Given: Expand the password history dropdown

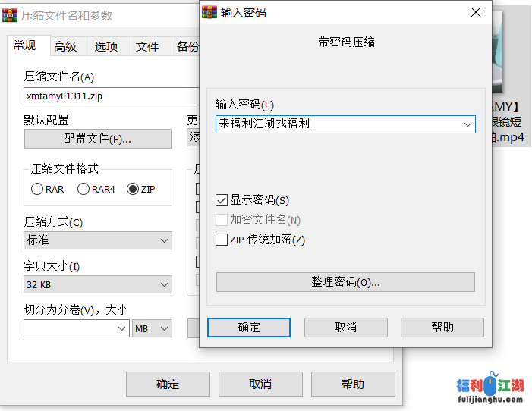Looking at the screenshot, I should (x=467, y=124).
